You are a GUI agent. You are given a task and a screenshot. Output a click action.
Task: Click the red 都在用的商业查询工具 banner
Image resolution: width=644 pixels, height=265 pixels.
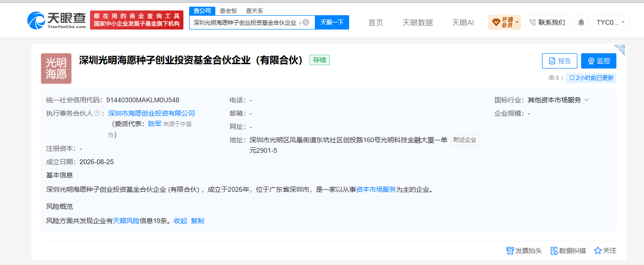[x=137, y=20]
